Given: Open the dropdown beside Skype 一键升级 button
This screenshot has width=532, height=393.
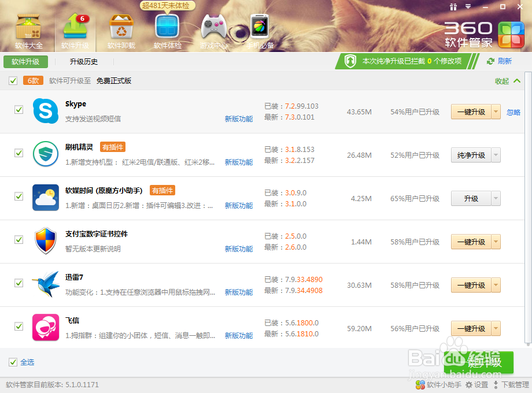Looking at the screenshot, I should [x=497, y=112].
